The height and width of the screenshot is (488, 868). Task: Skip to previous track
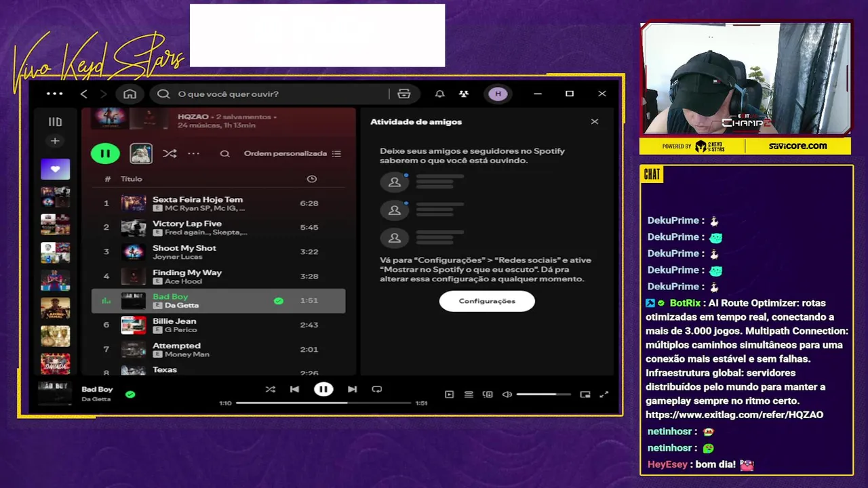[x=294, y=390]
